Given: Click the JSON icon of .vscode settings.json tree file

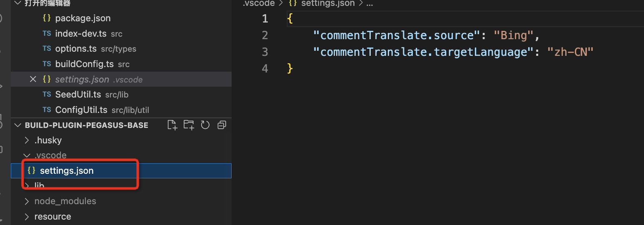Looking at the screenshot, I should tap(31, 170).
